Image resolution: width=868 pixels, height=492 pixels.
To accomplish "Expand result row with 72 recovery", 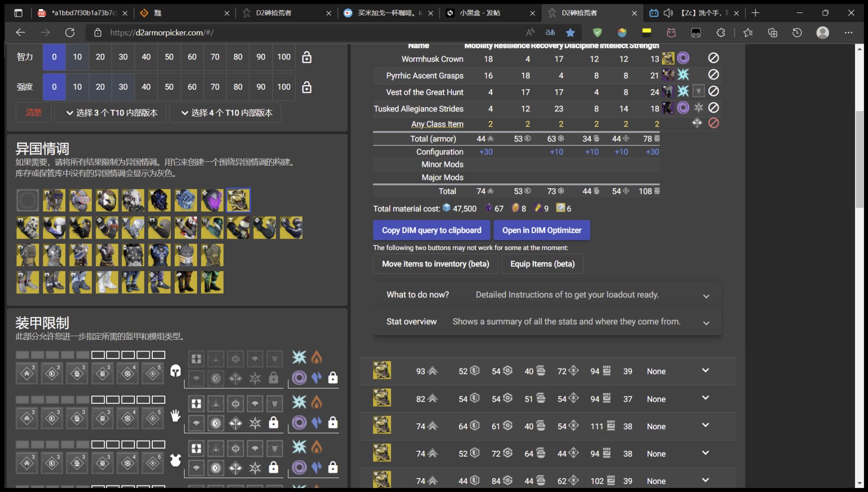I will pyautogui.click(x=705, y=453).
